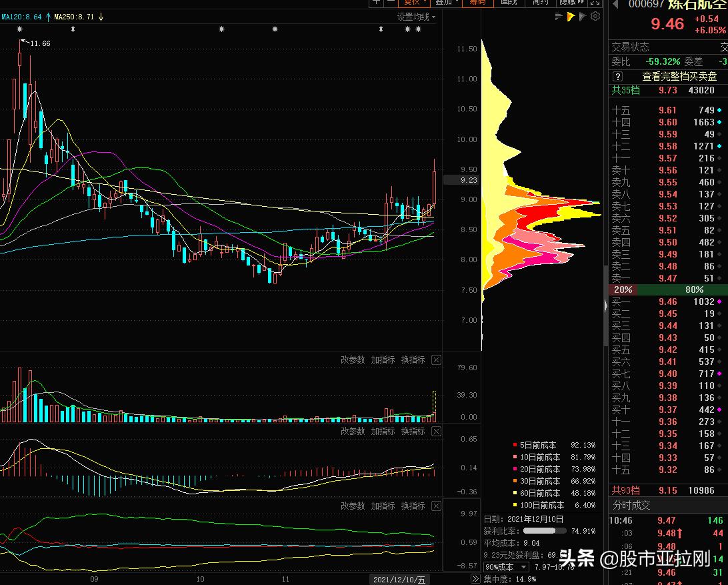Select the yellow flame chip view icon

click(571, 17)
